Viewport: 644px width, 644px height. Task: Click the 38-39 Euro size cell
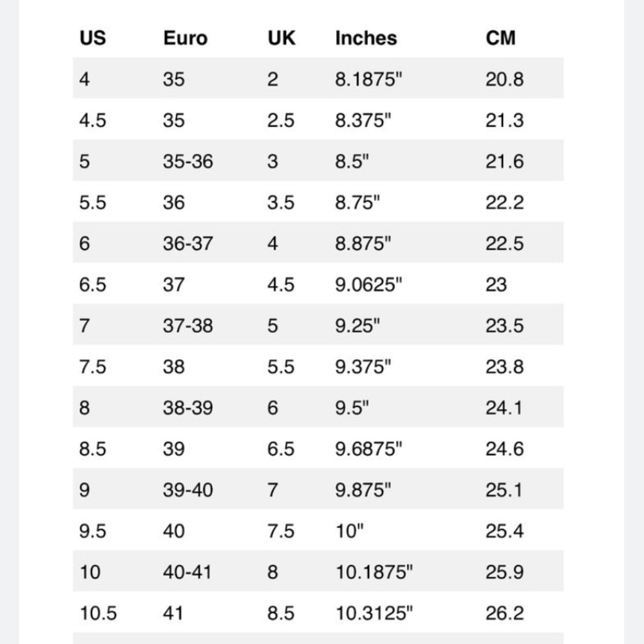[187, 408]
